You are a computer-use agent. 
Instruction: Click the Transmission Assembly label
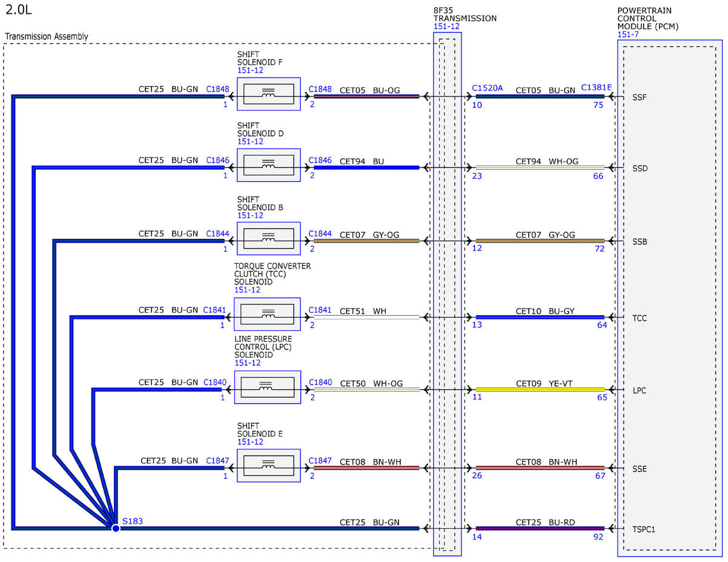(46, 36)
